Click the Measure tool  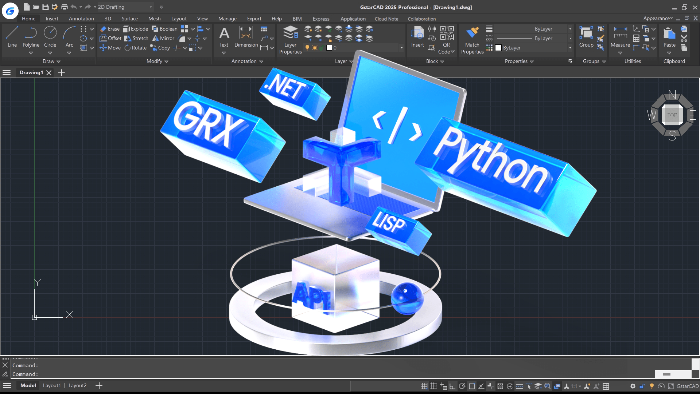pos(620,36)
